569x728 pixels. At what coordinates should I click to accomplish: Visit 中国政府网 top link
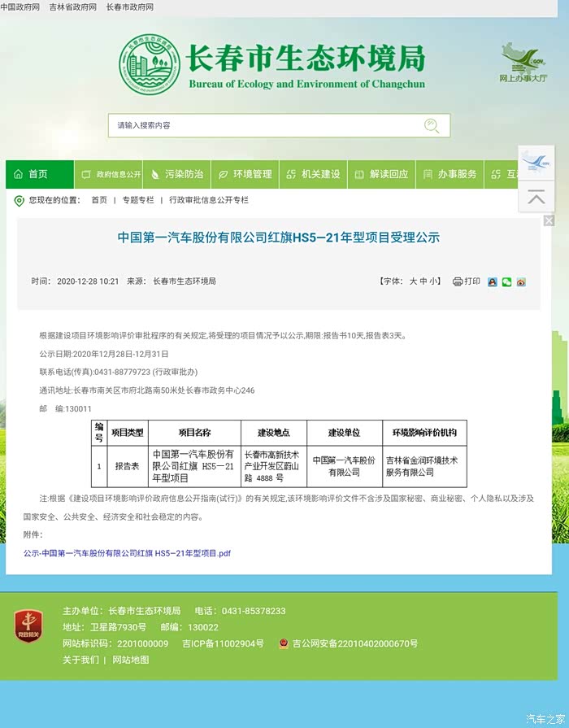pyautogui.click(x=20, y=7)
